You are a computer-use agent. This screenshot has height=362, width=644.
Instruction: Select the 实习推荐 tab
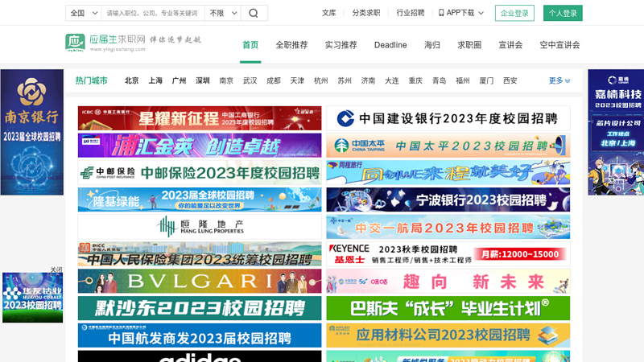341,45
